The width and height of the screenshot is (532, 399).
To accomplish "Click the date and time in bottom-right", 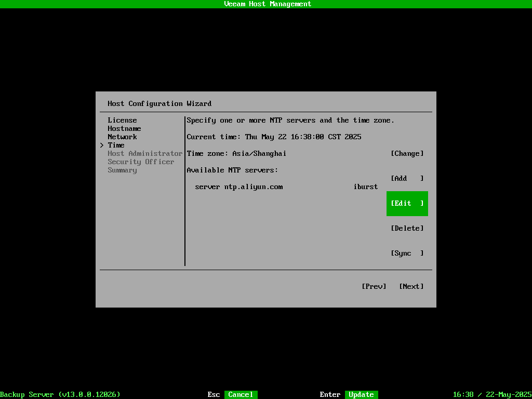I will coord(493,395).
